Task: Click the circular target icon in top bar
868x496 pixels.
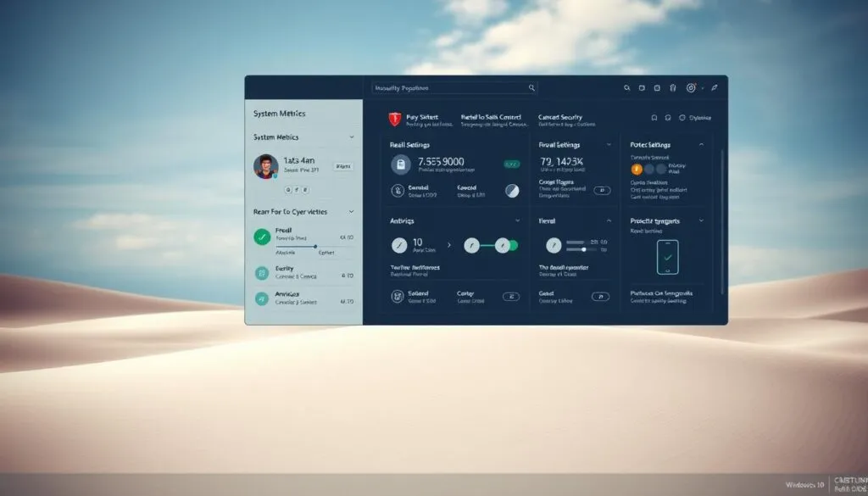Action: 691,87
